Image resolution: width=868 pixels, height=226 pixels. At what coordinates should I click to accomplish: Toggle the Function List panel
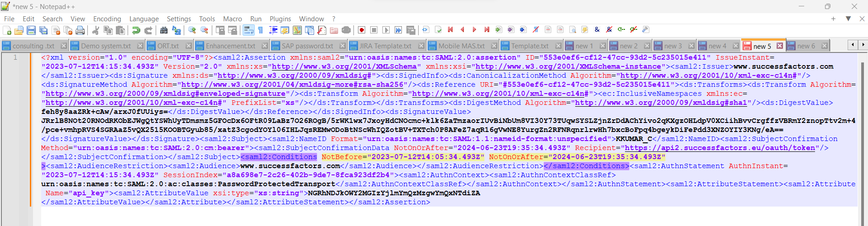tap(321, 30)
